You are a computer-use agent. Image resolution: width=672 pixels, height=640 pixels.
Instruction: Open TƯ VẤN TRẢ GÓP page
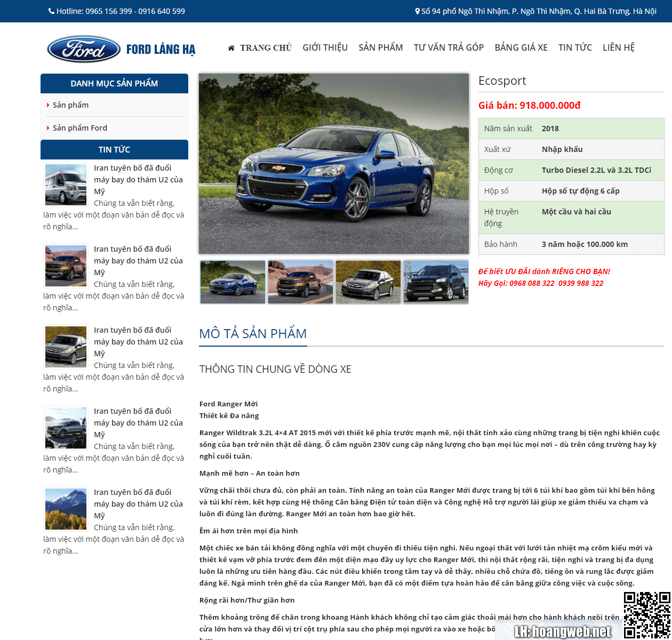[449, 47]
